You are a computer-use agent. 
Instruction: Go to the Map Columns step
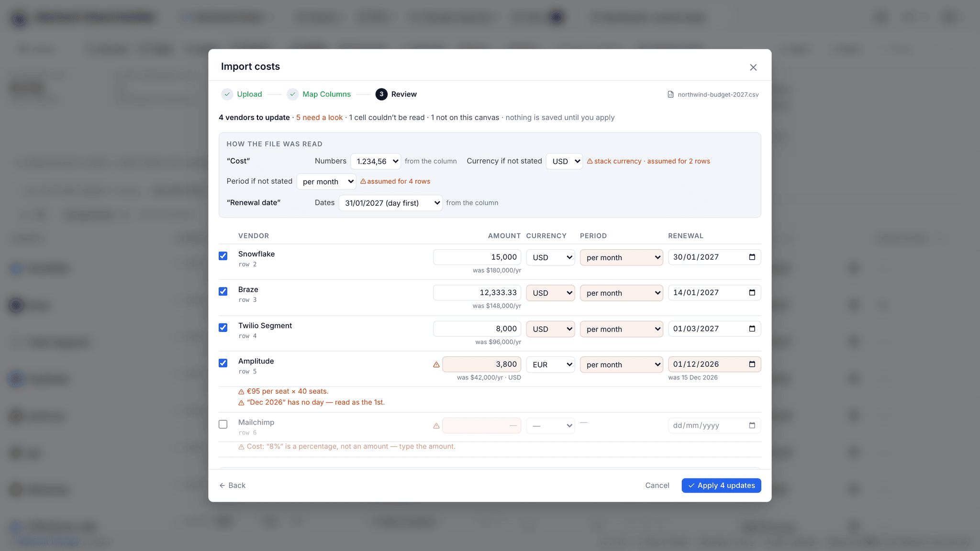coord(326,94)
